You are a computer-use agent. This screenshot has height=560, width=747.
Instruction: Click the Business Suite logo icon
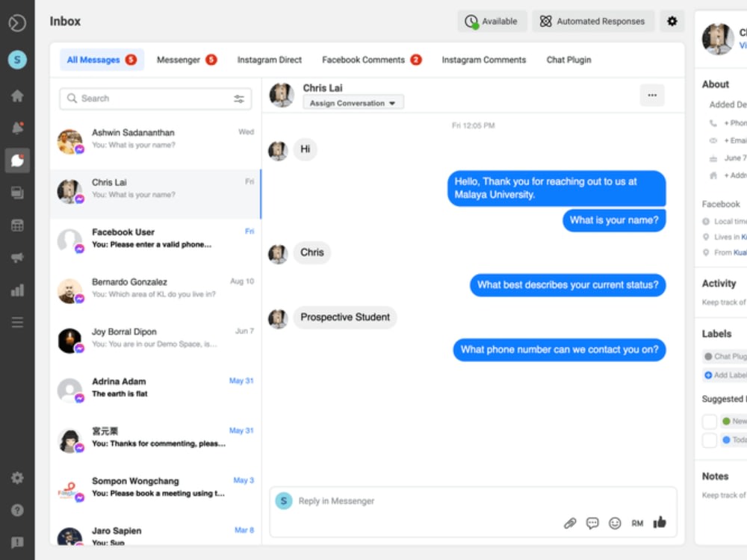(x=17, y=22)
